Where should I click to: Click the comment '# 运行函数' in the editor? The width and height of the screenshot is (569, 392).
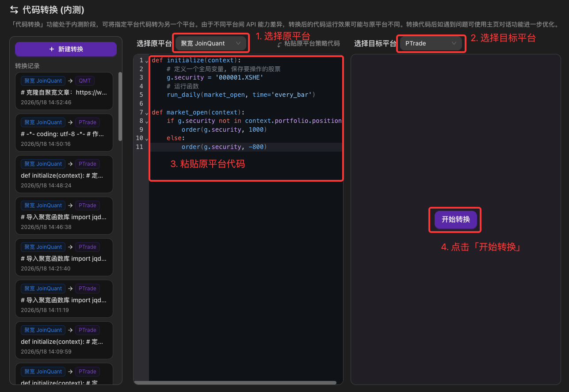183,86
